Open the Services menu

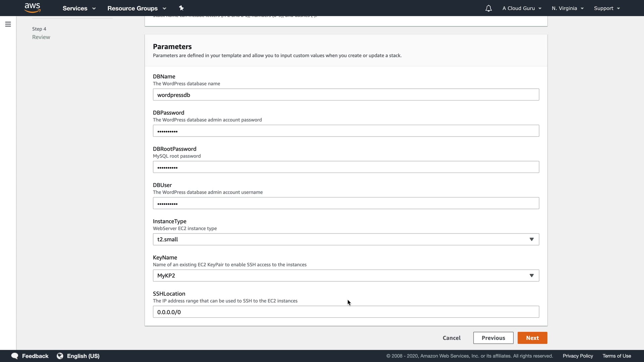click(79, 8)
